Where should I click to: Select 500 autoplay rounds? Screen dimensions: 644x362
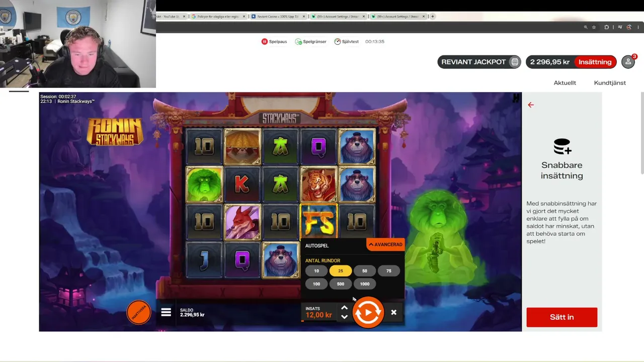(341, 284)
